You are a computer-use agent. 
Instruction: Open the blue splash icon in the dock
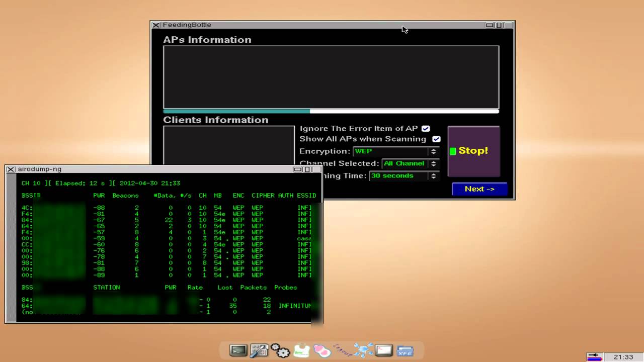point(363,350)
